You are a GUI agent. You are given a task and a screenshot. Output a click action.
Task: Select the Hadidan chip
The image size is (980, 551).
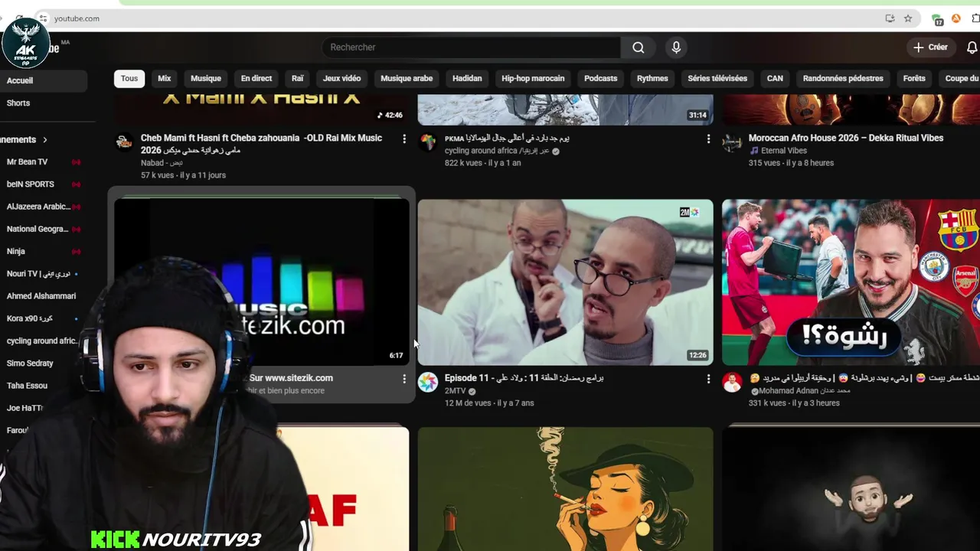(x=467, y=78)
